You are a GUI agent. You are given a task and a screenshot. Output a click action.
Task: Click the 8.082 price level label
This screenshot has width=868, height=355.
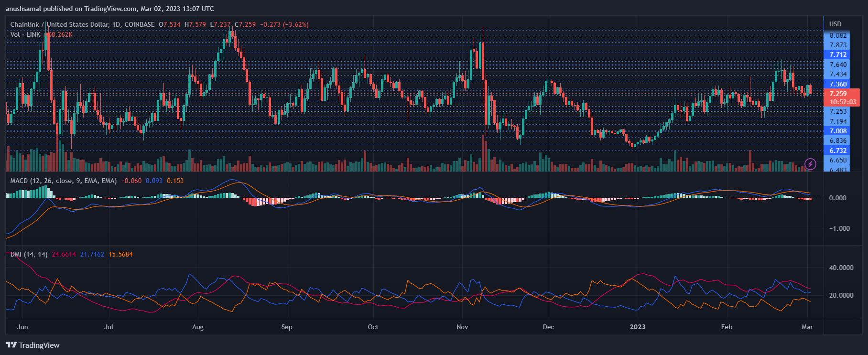pos(838,35)
